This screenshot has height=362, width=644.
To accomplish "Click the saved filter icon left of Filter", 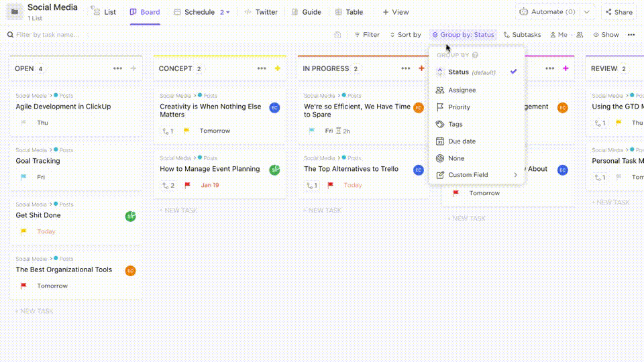I will point(337,35).
